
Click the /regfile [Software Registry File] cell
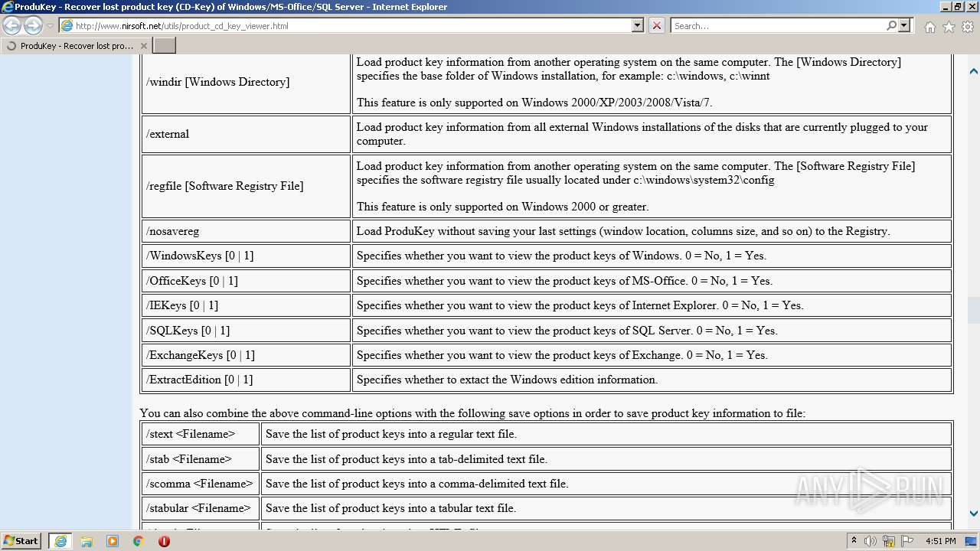pos(246,186)
